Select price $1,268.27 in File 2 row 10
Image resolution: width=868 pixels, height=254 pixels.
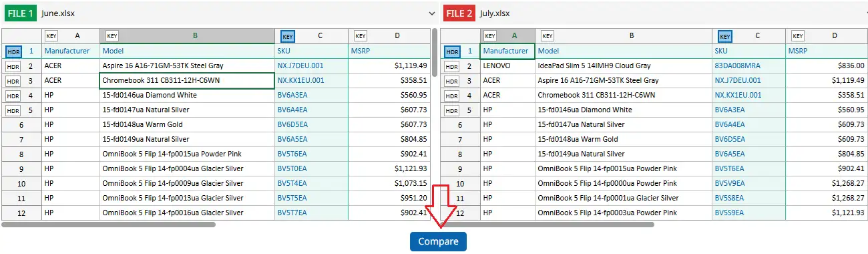pyautogui.click(x=827, y=183)
